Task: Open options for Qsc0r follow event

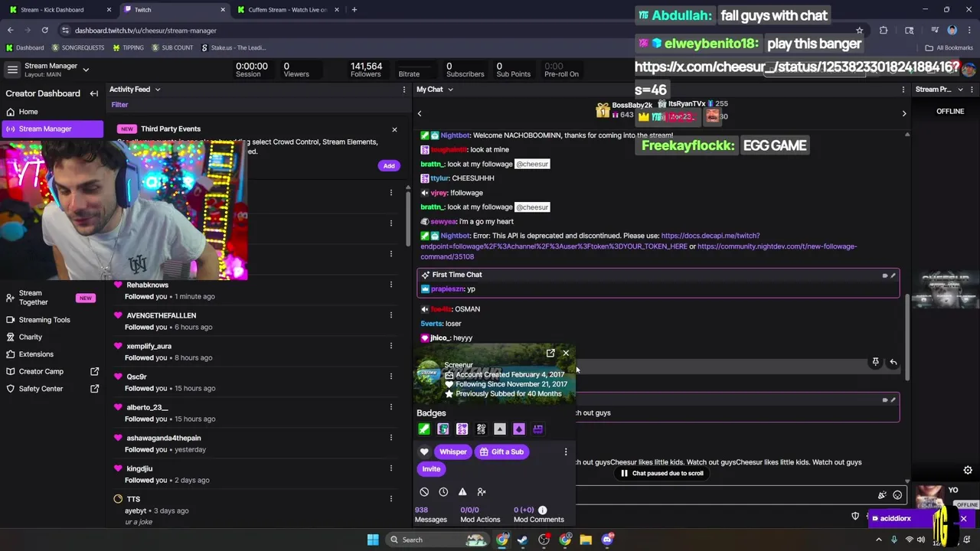Action: click(x=390, y=377)
